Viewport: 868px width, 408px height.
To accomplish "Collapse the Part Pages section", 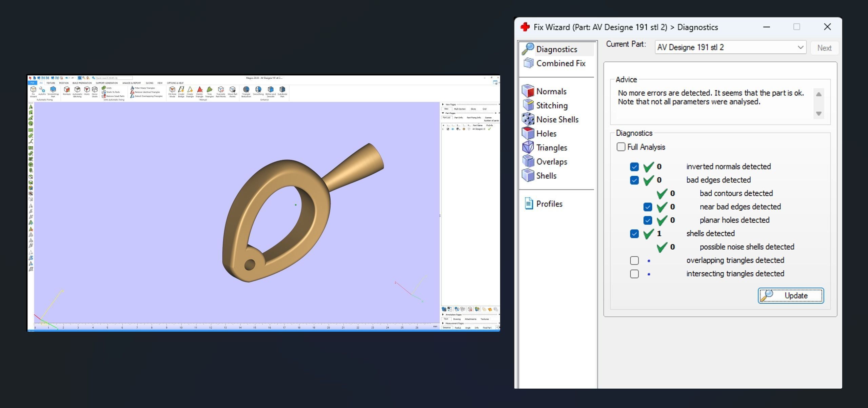I will 443,113.
